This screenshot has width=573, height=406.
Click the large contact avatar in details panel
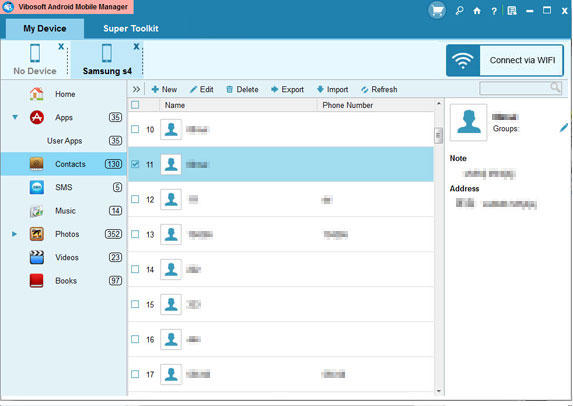[x=468, y=122]
